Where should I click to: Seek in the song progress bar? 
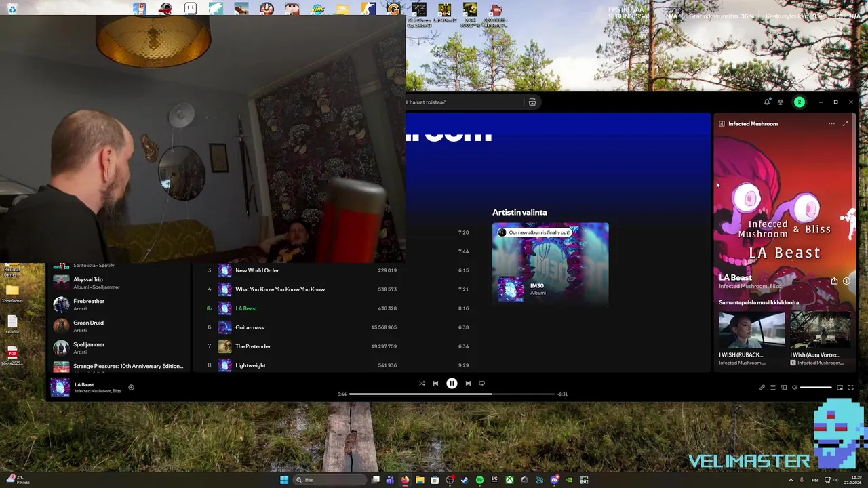point(452,394)
